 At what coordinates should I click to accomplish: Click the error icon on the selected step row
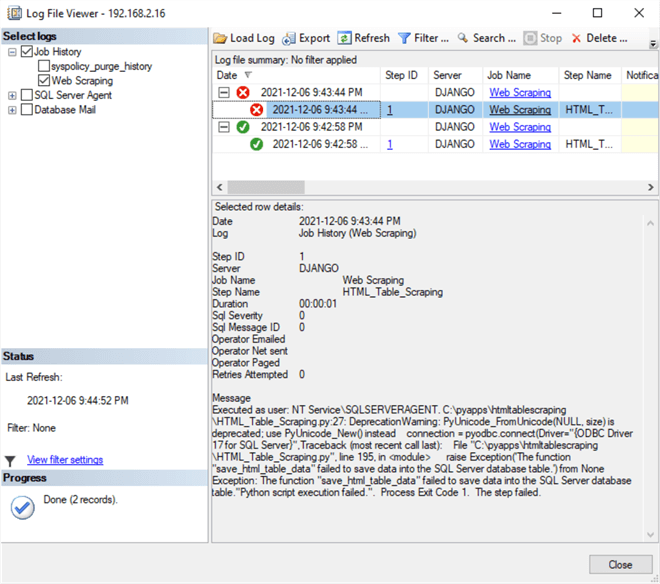click(256, 110)
